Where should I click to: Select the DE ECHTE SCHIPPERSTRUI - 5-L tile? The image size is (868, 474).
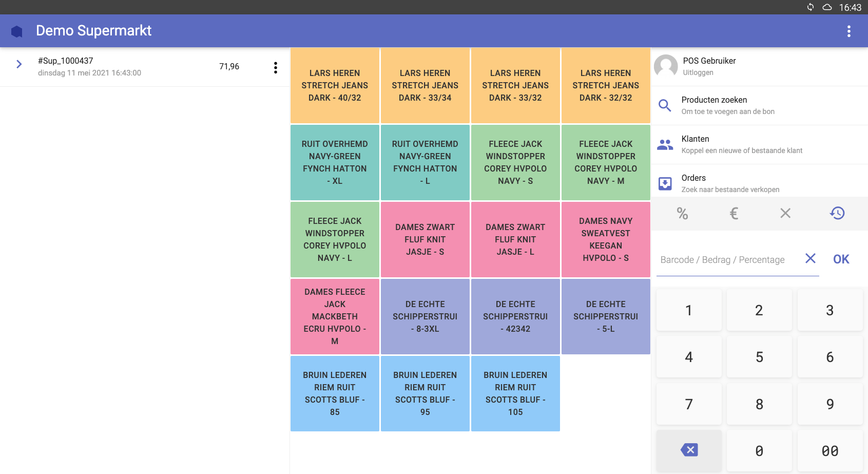[606, 316]
